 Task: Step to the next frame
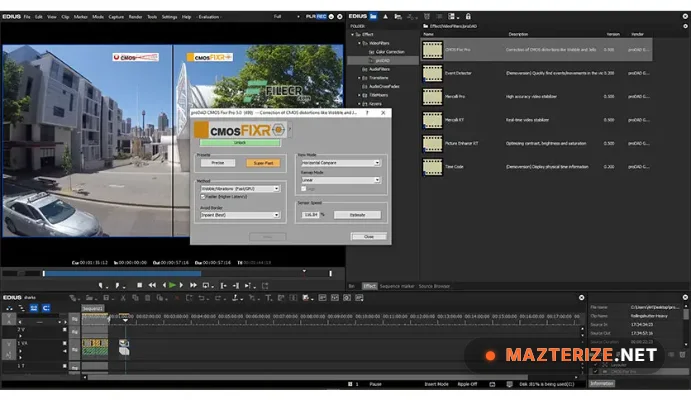pyautogui.click(x=181, y=285)
